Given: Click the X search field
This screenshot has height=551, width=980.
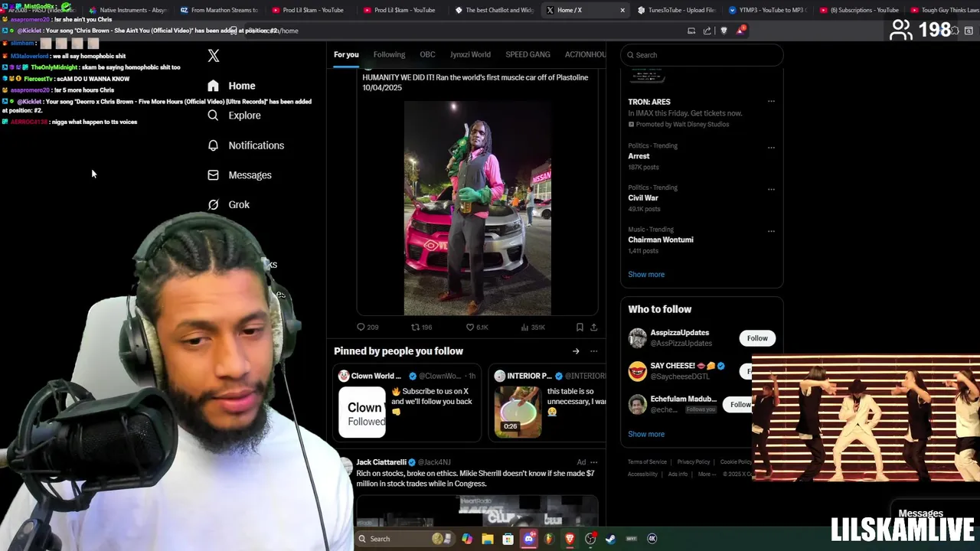Looking at the screenshot, I should (701, 55).
